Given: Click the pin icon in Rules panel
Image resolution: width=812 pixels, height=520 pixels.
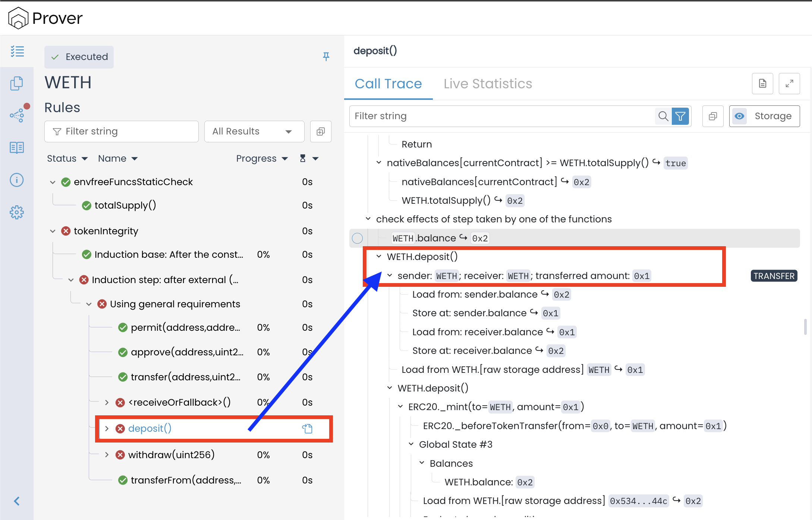Looking at the screenshot, I should (326, 56).
